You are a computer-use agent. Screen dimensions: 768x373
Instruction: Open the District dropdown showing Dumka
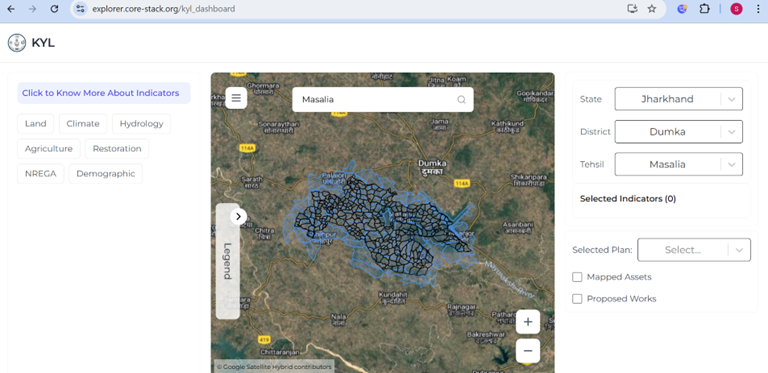coord(678,132)
